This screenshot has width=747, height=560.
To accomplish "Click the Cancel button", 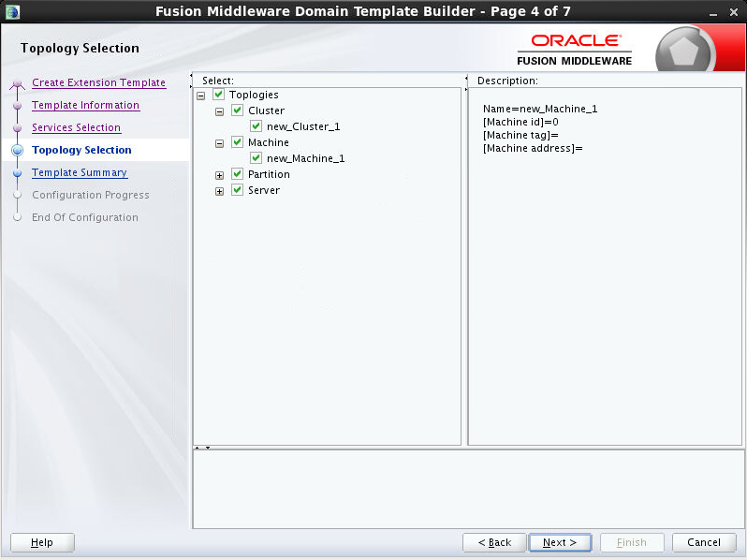I will [x=704, y=542].
